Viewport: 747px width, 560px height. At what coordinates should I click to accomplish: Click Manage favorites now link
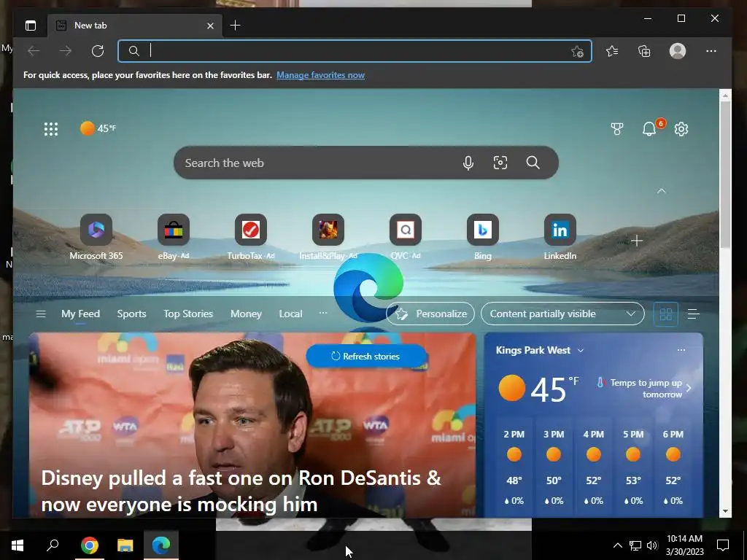[320, 75]
